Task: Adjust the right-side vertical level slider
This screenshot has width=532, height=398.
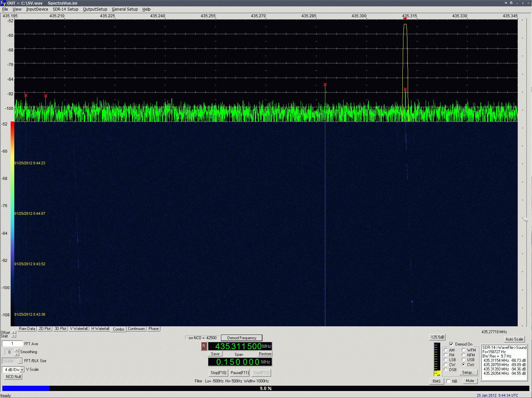Action: pyautogui.click(x=525, y=220)
